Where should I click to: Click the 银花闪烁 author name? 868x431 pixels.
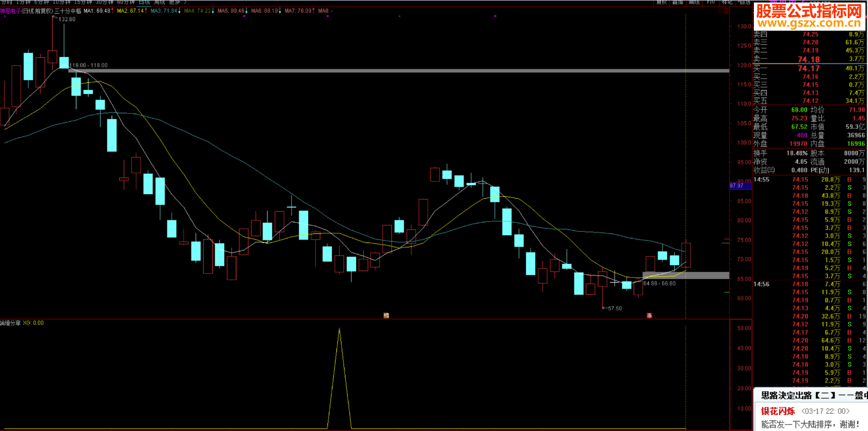point(778,411)
